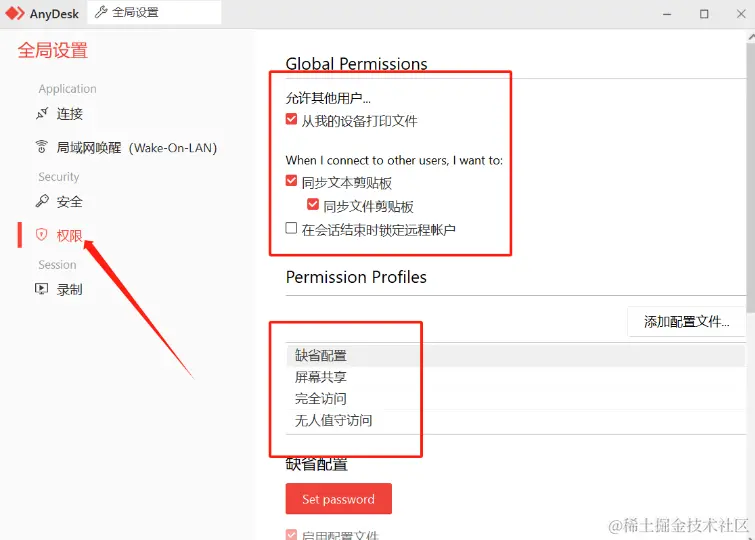
Task: Click the wrench icon in 全局设置 tab
Action: (101, 12)
